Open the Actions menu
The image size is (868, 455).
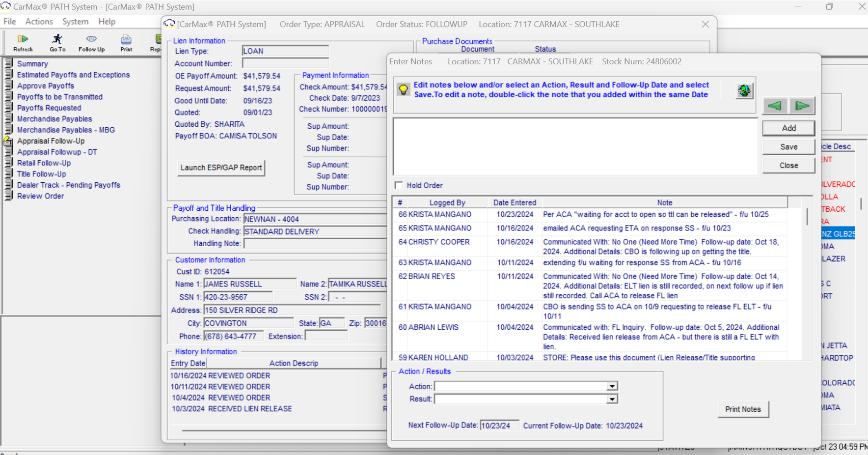coord(39,22)
